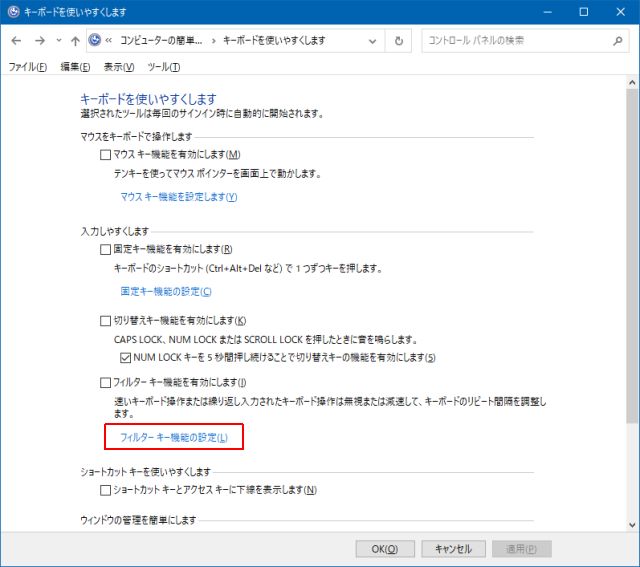Open the recent locations dropdown arrow

point(57,41)
